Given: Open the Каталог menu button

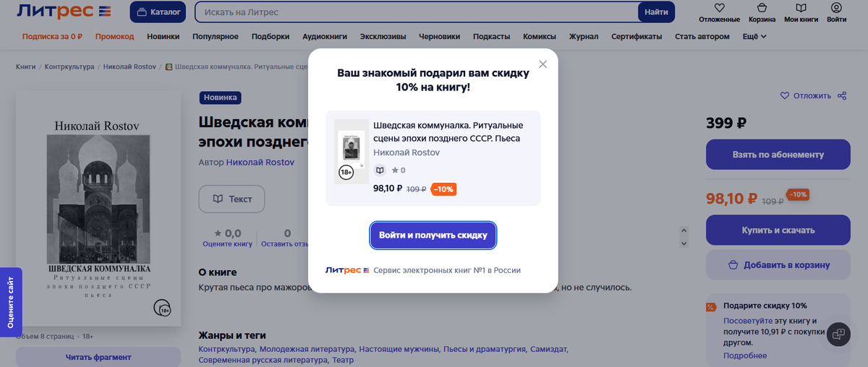Looking at the screenshot, I should click(158, 12).
